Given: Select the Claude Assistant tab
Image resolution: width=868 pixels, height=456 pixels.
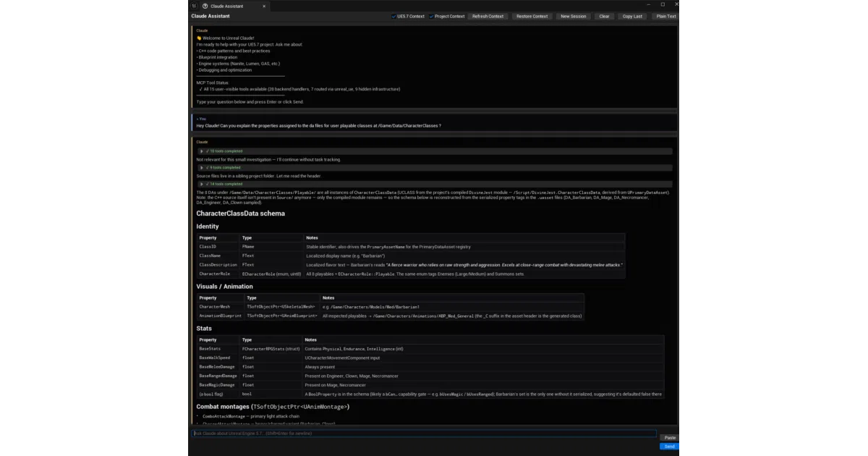Looking at the screenshot, I should tap(234, 6).
